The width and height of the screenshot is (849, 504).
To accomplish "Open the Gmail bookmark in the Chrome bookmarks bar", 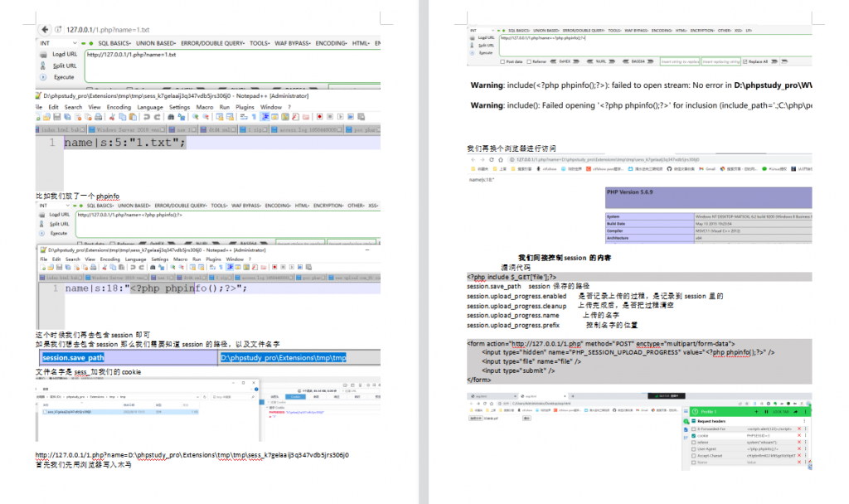I will click(x=706, y=169).
